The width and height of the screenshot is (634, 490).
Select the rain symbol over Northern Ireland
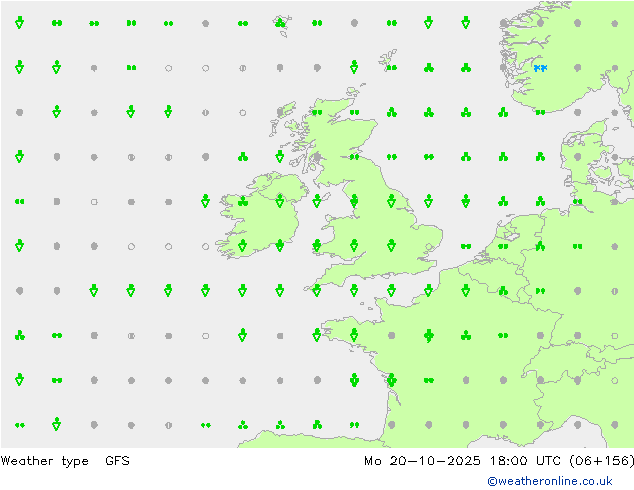(x=280, y=201)
